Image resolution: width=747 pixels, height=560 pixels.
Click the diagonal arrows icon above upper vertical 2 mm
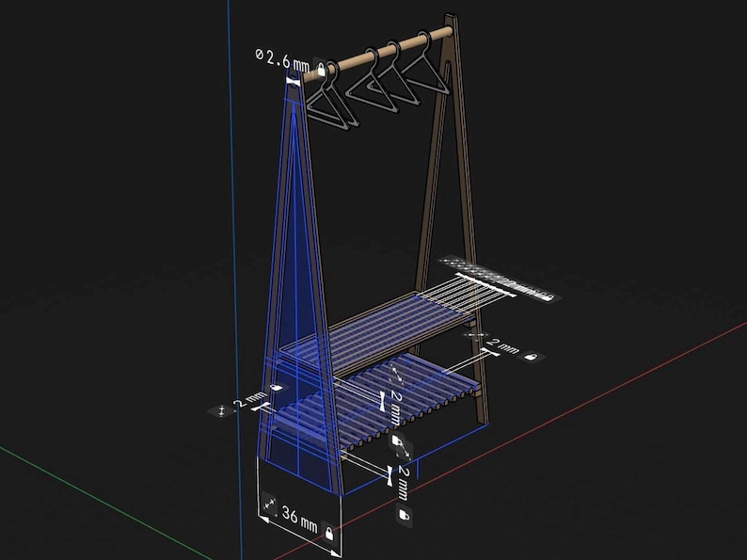(x=396, y=373)
